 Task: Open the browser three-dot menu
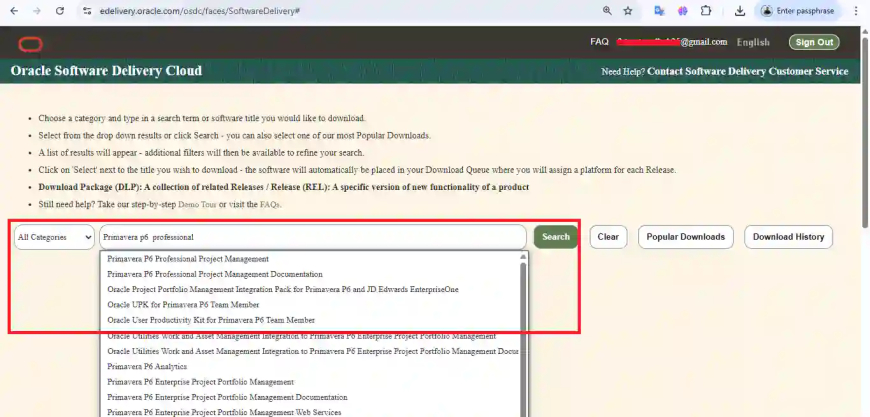[857, 11]
